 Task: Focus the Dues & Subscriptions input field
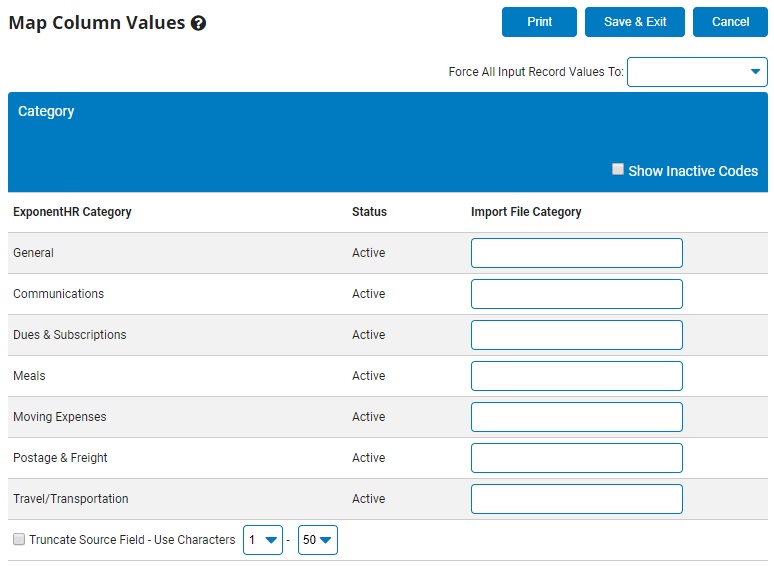[x=576, y=335]
